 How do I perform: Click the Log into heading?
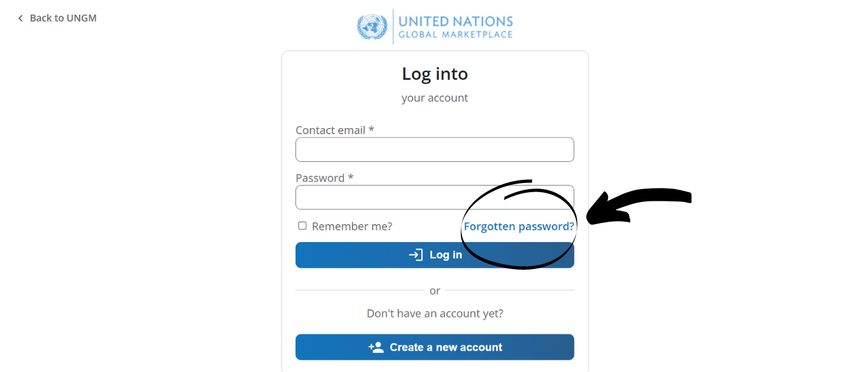tap(435, 73)
